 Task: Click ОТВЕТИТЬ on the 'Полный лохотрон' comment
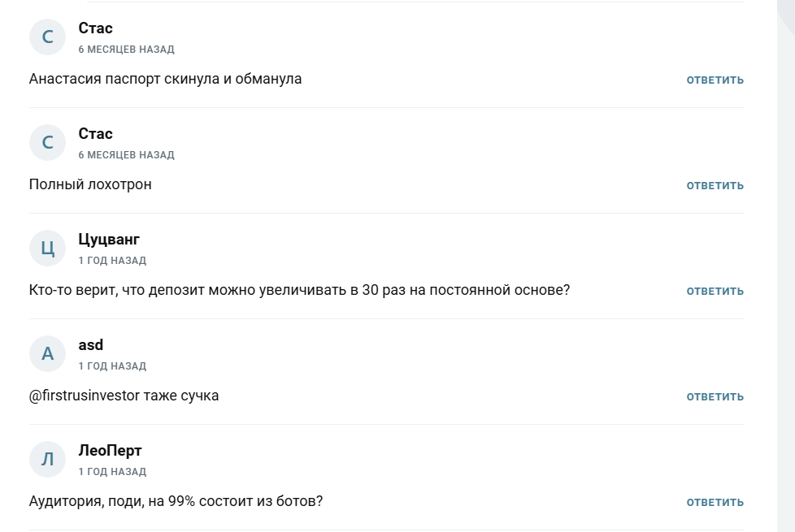click(x=715, y=185)
